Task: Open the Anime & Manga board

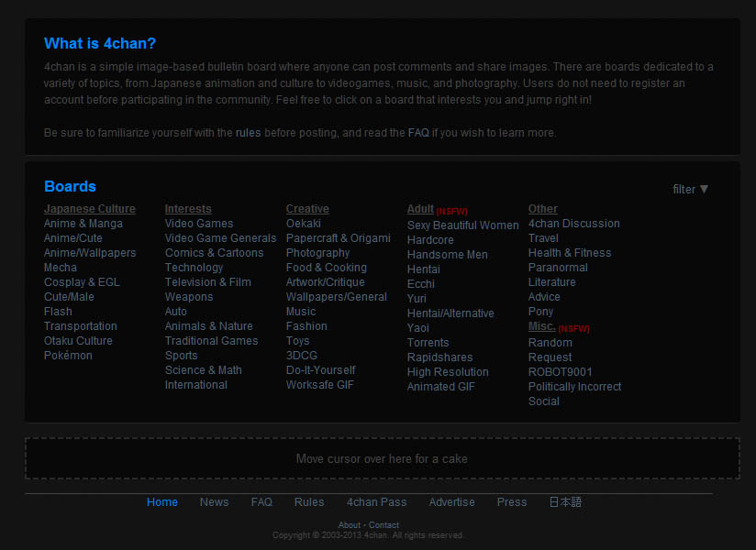Action: [83, 224]
